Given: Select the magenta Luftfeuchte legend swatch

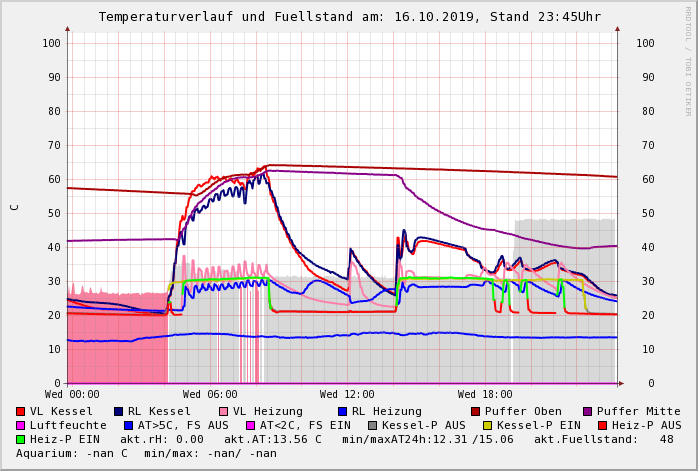Looking at the screenshot, I should coord(21,425).
